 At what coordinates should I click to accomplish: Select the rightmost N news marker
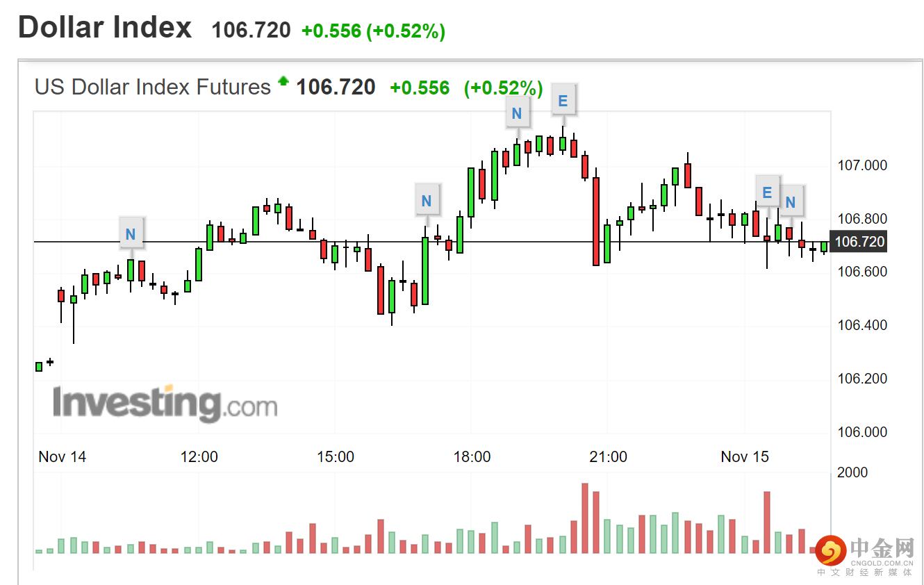(791, 201)
